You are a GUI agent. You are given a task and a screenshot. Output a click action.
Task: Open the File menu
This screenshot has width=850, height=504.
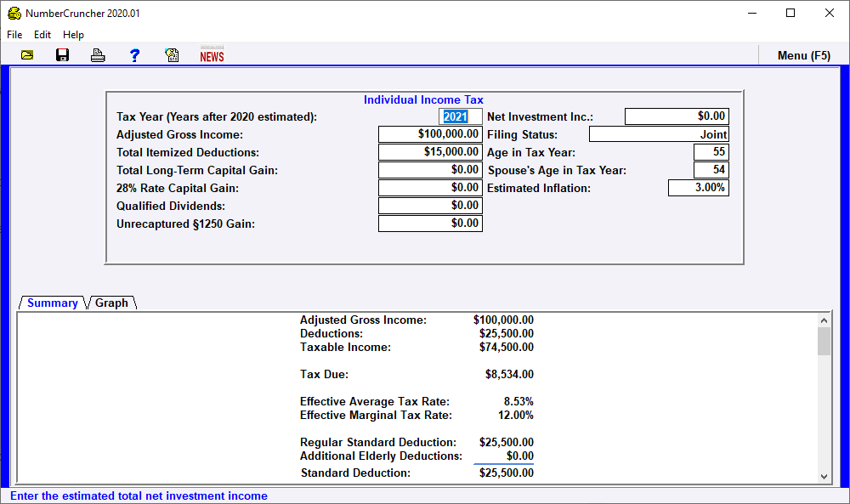pos(14,35)
